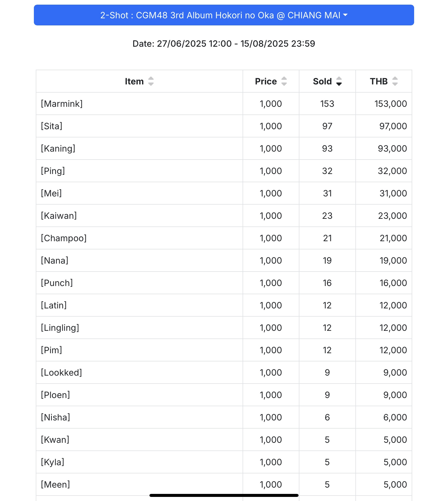448x501 pixels.
Task: Toggle the Sold column sort arrow
Action: coord(339,81)
